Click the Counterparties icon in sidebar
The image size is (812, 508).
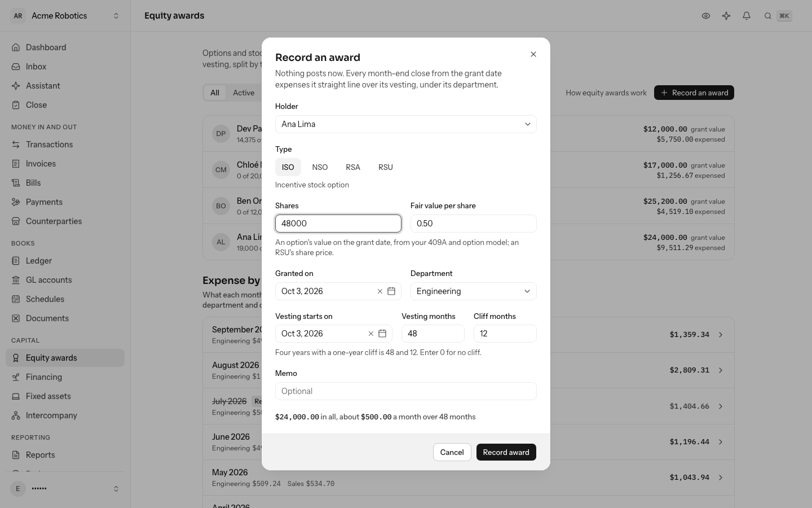(16, 221)
